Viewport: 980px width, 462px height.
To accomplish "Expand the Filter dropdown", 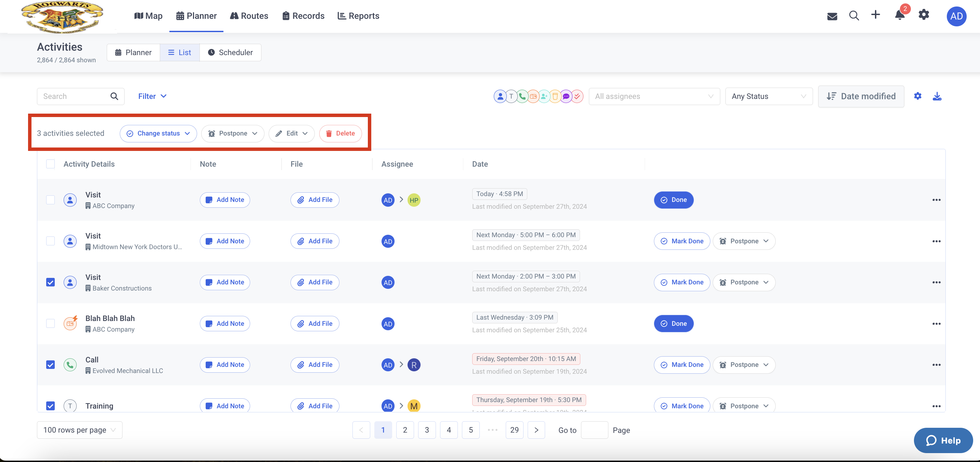I will (152, 96).
